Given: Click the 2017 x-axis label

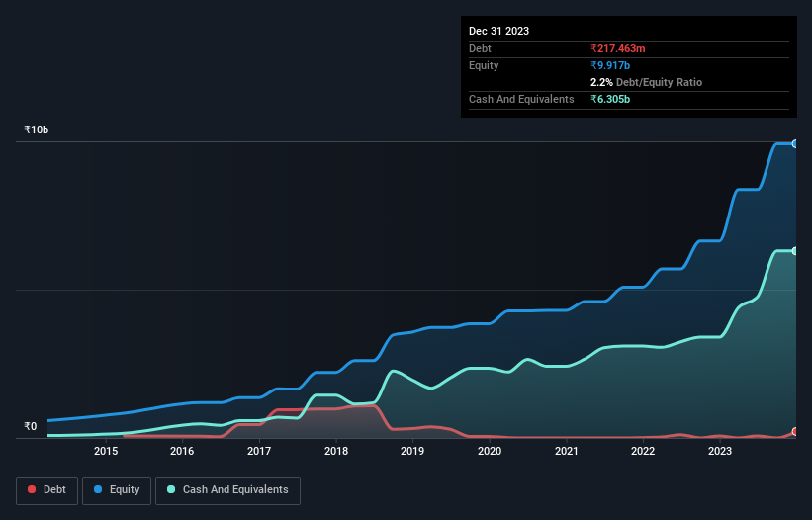Looking at the screenshot, I should [x=259, y=451].
